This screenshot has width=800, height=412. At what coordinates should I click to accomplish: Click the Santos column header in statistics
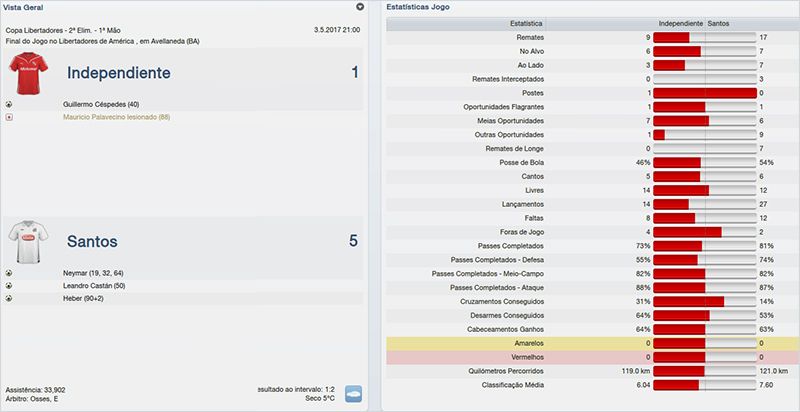[718, 22]
